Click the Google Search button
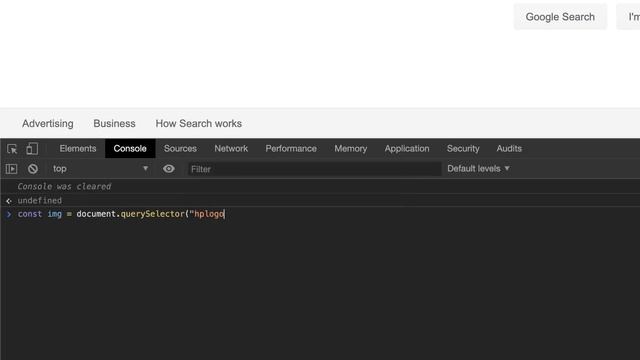This screenshot has width=640, height=360. tap(560, 17)
